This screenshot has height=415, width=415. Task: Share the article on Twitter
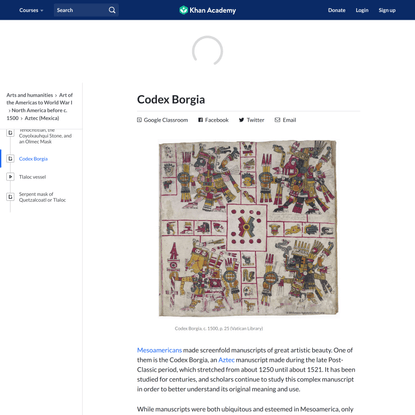[x=251, y=120]
